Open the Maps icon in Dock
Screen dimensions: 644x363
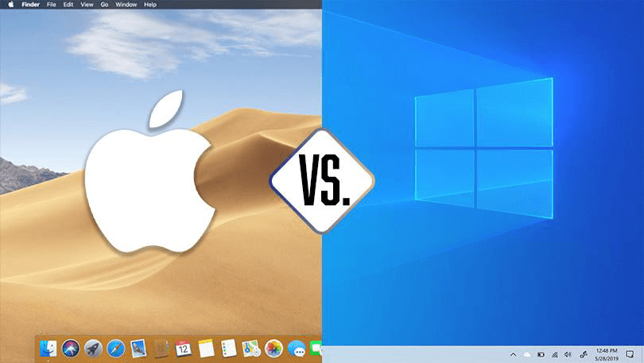[x=251, y=349]
